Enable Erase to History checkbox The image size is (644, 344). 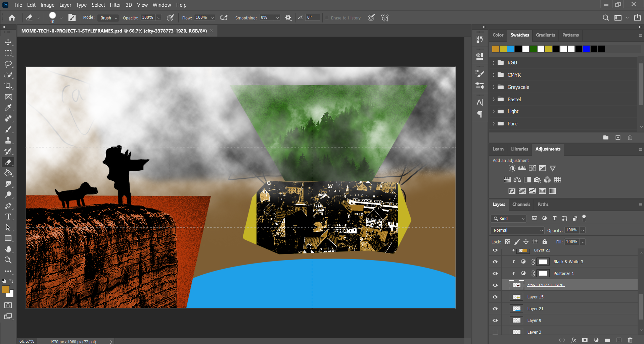coord(327,18)
